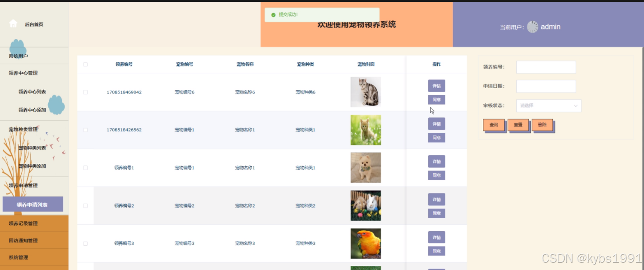Expand 系统用户 sidebar menu
The image size is (644, 270).
point(34,56)
